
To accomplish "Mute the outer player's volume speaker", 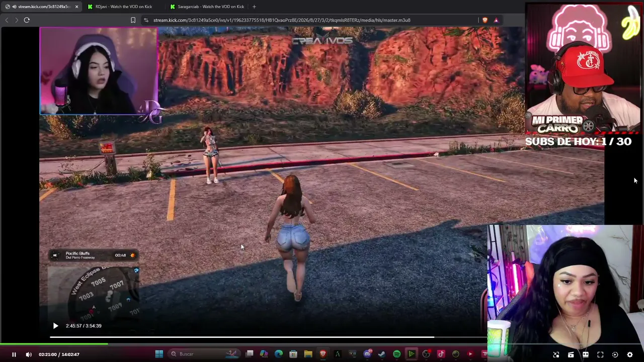I will pos(29,354).
